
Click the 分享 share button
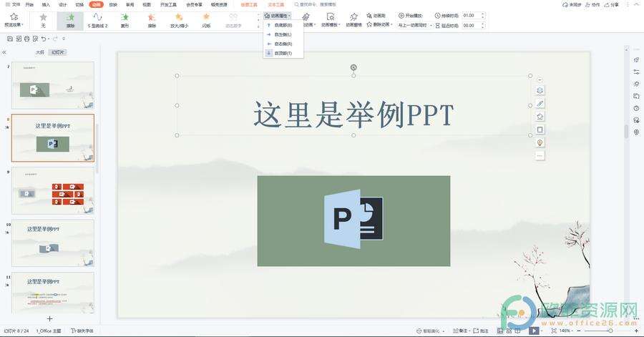pos(612,4)
